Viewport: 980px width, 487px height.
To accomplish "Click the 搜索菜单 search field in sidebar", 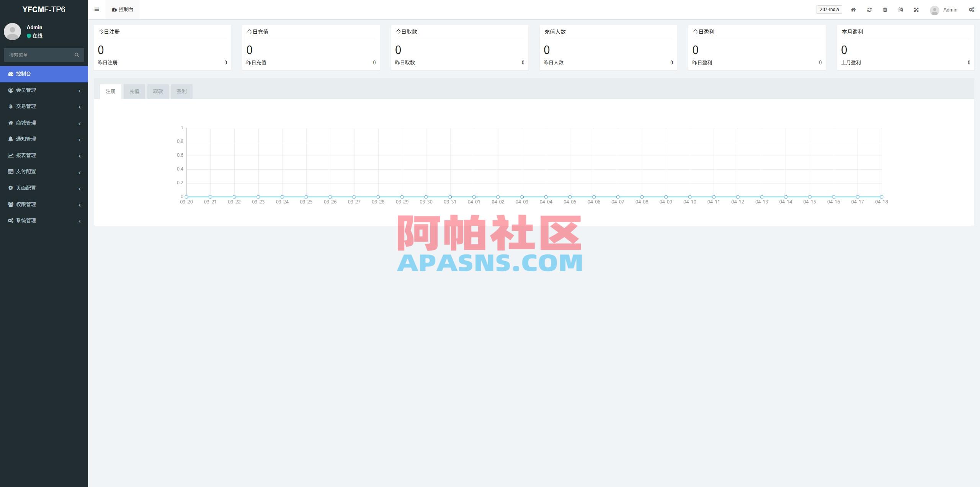I will (x=40, y=55).
